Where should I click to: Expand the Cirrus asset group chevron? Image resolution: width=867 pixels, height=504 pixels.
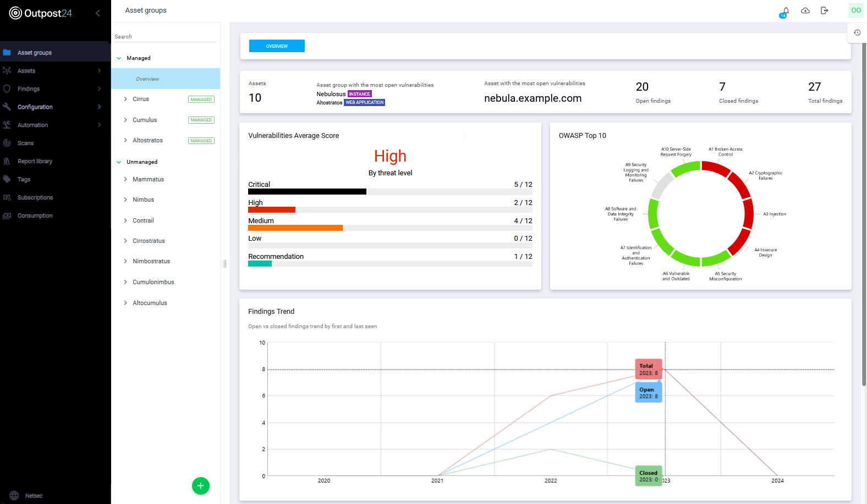(125, 99)
